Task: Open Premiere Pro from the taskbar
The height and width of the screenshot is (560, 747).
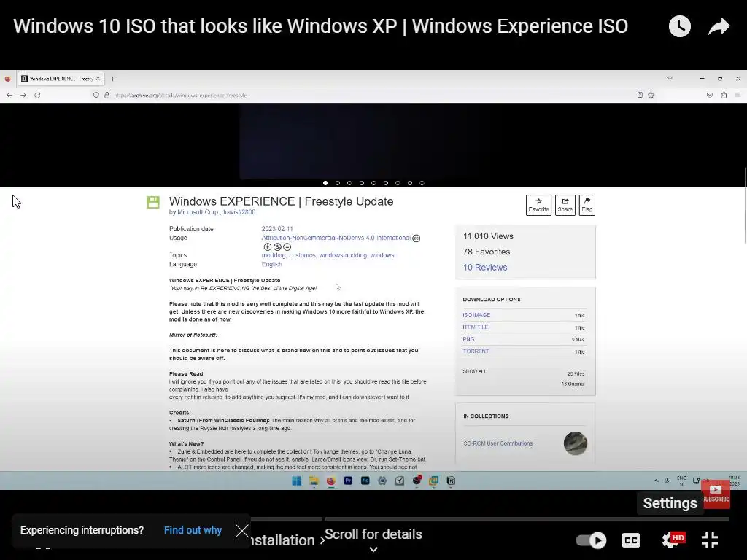Action: 348,481
